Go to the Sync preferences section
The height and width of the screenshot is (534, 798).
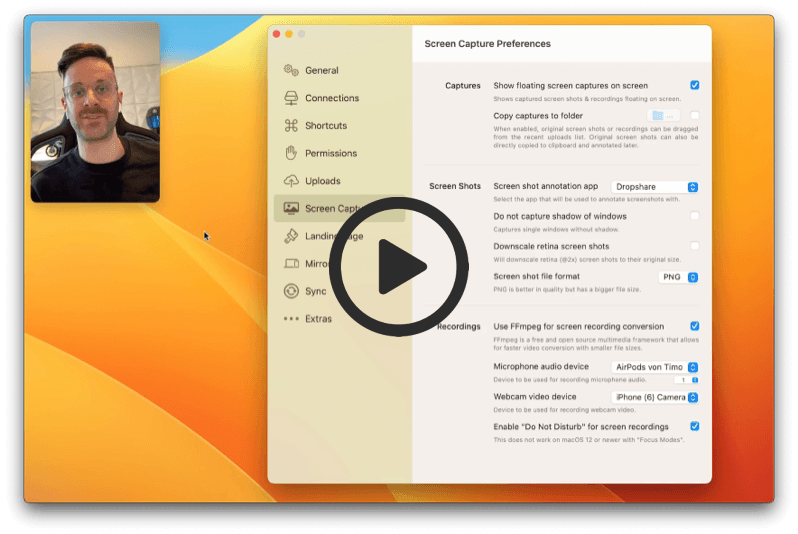[315, 291]
